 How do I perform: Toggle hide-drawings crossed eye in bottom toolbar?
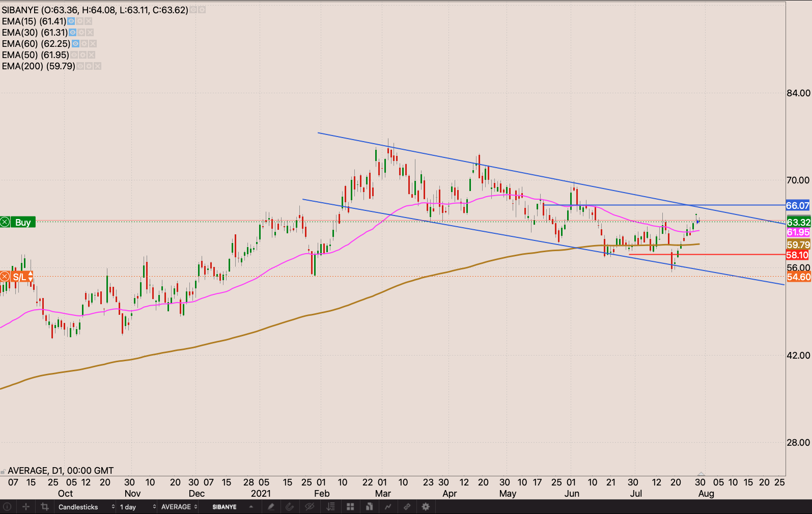coord(309,507)
